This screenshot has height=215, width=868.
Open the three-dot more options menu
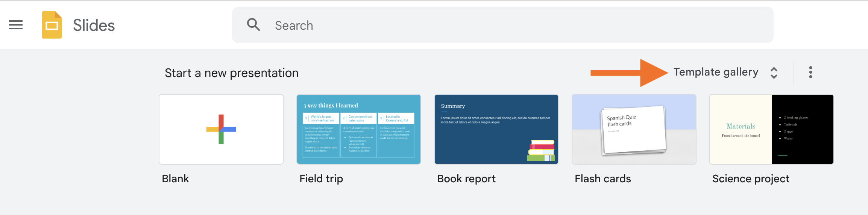point(810,72)
